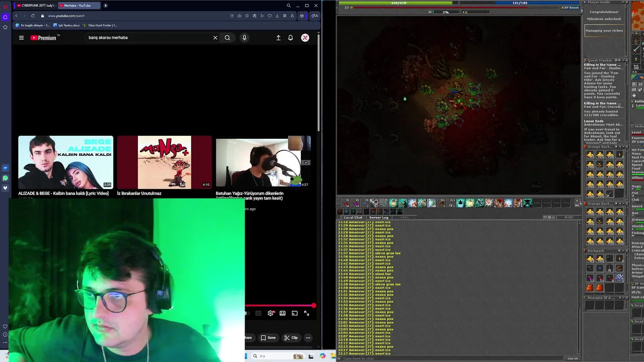Open Windows taskbar task view icon
Screen dimensions: 644x362
(x=311, y=356)
